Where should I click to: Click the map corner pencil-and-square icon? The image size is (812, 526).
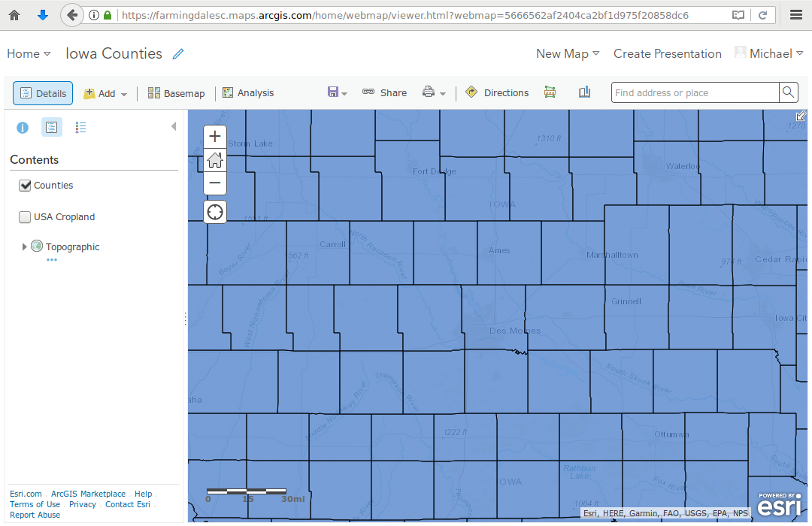click(801, 116)
